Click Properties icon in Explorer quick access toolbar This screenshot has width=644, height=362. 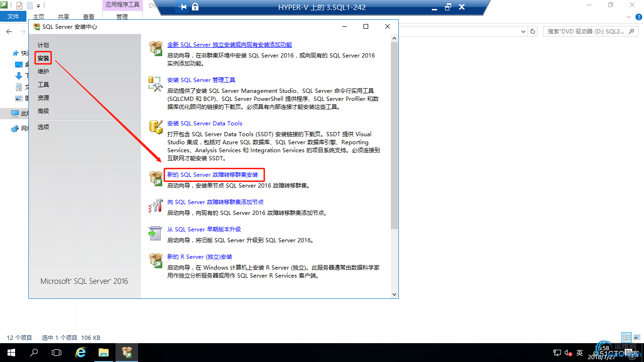(x=19, y=6)
